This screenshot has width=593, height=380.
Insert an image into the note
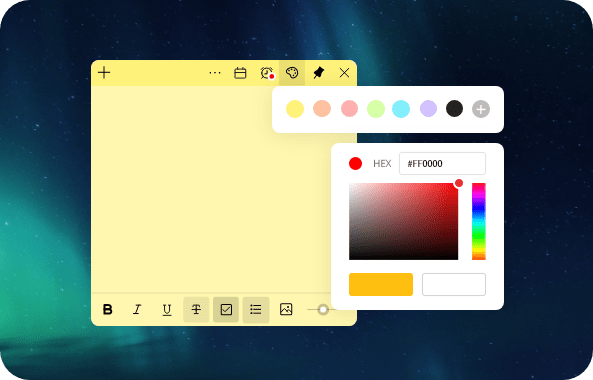pos(286,309)
